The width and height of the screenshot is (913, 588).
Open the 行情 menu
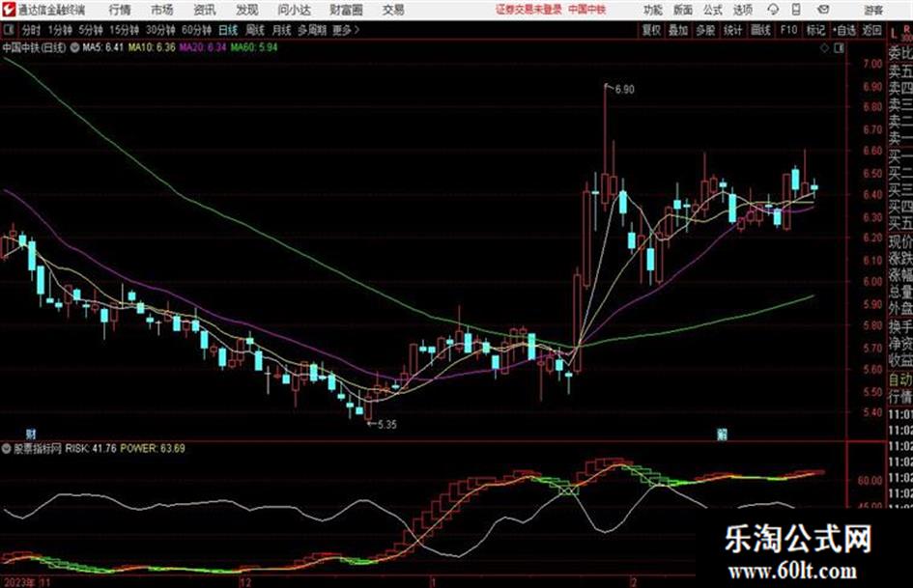121,10
